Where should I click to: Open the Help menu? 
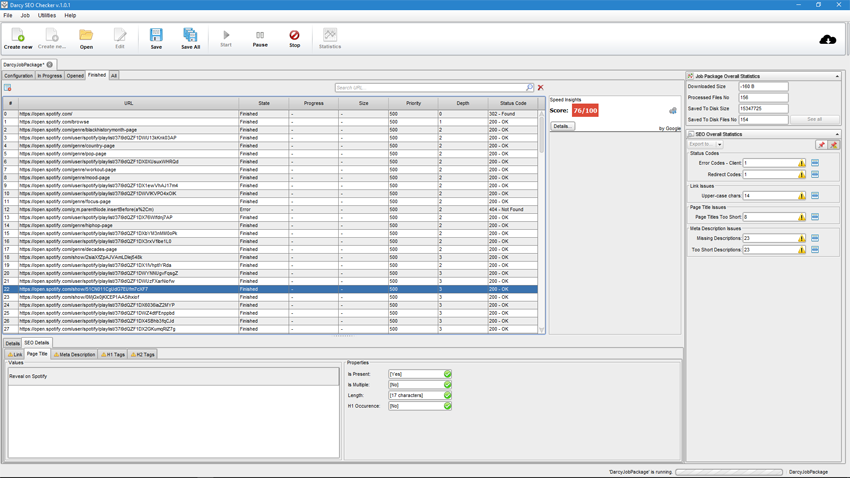click(70, 15)
